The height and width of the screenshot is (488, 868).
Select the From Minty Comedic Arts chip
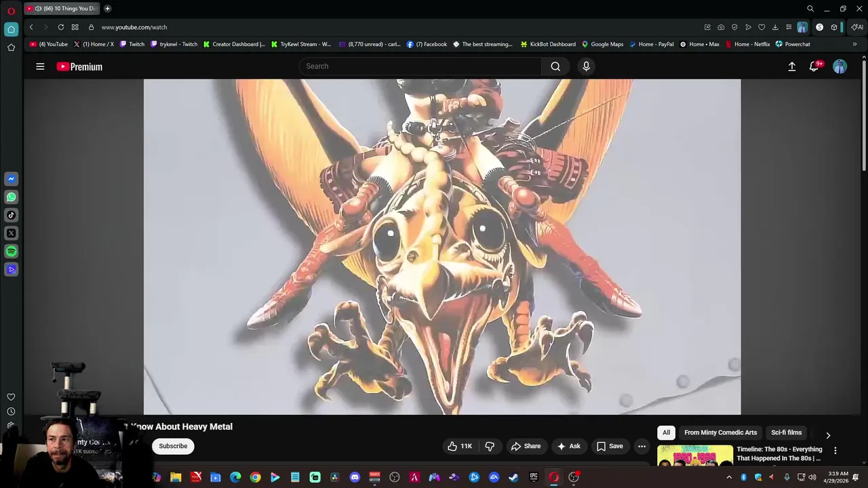(x=720, y=432)
